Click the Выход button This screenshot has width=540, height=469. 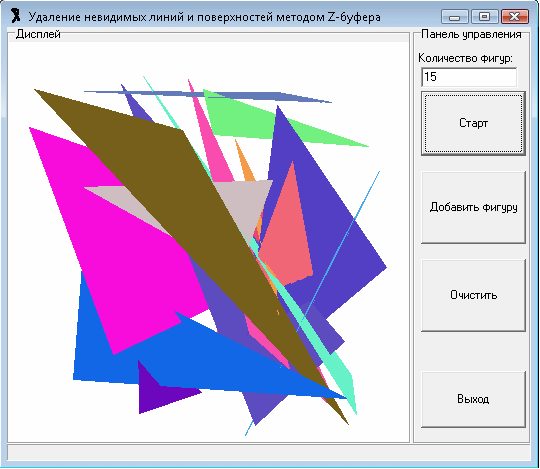pyautogui.click(x=473, y=399)
